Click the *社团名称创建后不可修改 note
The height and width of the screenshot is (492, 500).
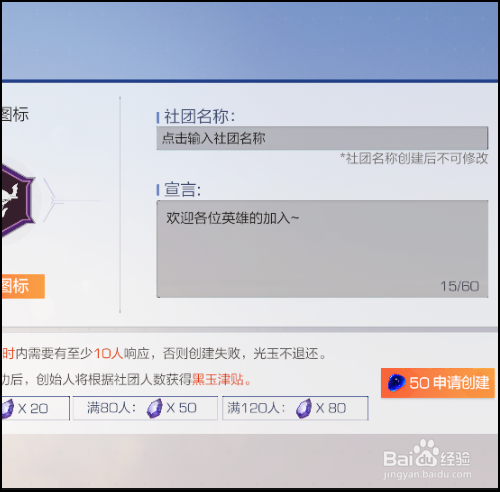coord(414,158)
